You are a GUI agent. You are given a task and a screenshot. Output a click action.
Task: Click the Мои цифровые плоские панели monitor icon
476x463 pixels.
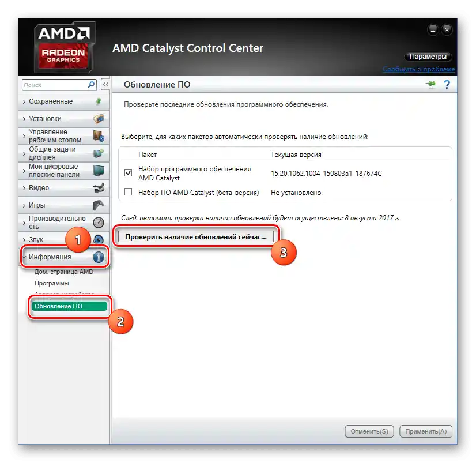coord(99,171)
